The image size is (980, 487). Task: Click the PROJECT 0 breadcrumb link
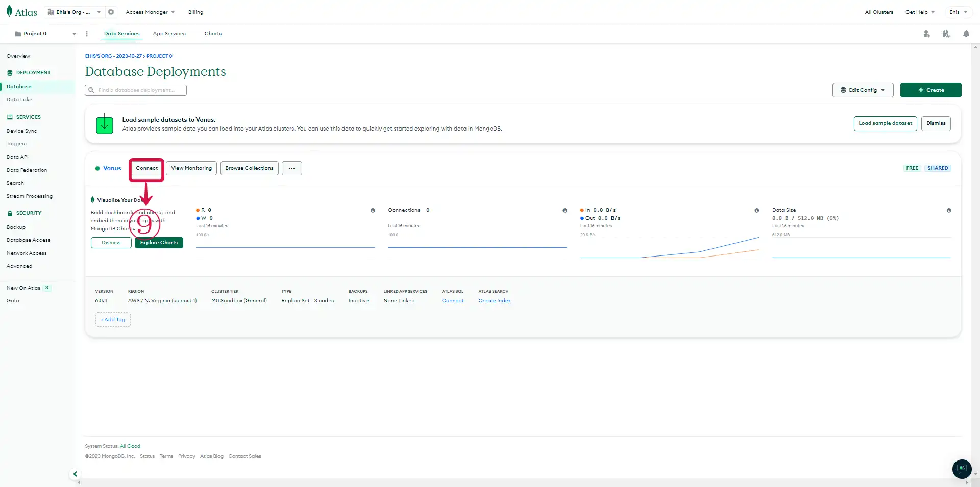[x=159, y=56]
